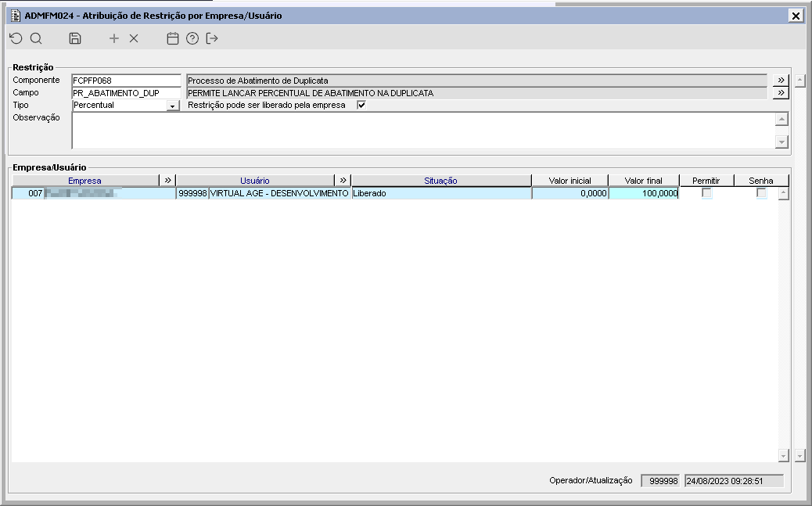
Task: Check the Senha box for row 007
Action: point(760,193)
